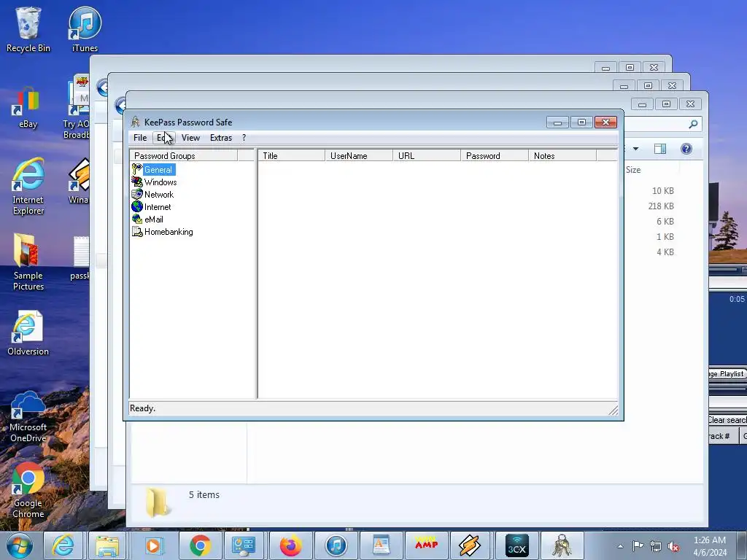The width and height of the screenshot is (747, 560).
Task: Open the ? help menu in KeePass
Action: click(244, 138)
